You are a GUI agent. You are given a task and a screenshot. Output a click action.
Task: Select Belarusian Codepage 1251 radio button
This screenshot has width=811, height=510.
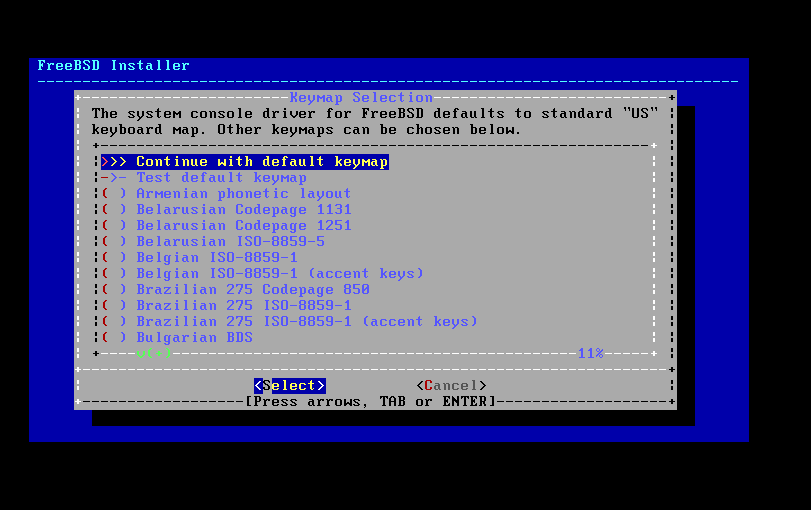pos(114,226)
